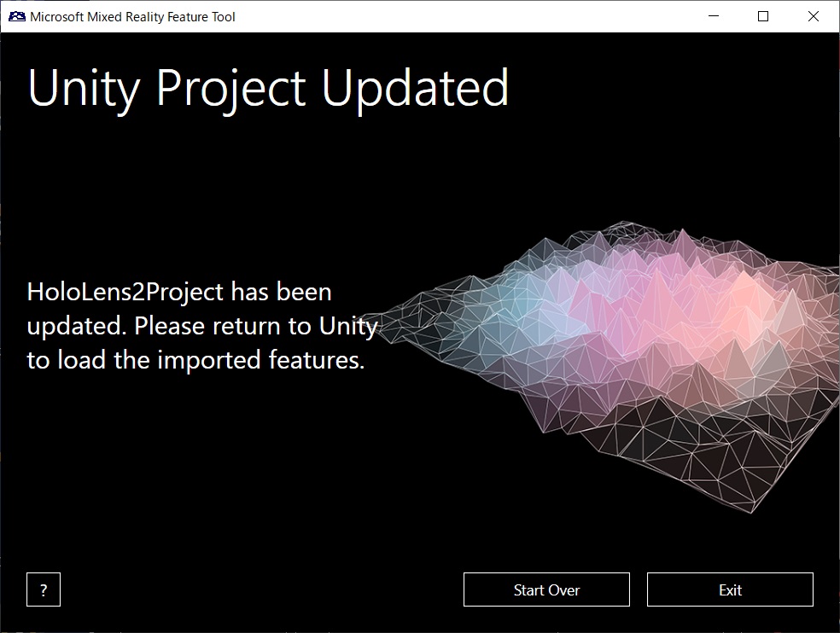Maximize the Feature Tool window
The image size is (840, 633).
pyautogui.click(x=763, y=16)
